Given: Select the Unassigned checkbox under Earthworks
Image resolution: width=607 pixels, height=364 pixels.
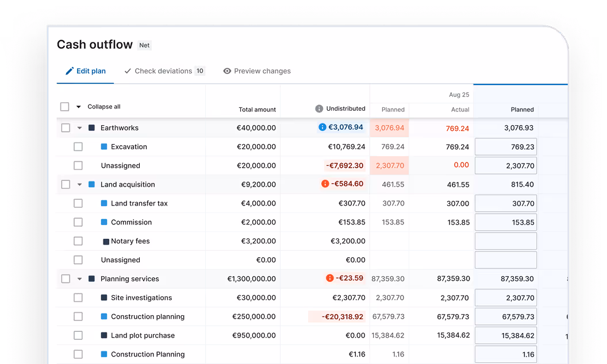Looking at the screenshot, I should tap(78, 165).
